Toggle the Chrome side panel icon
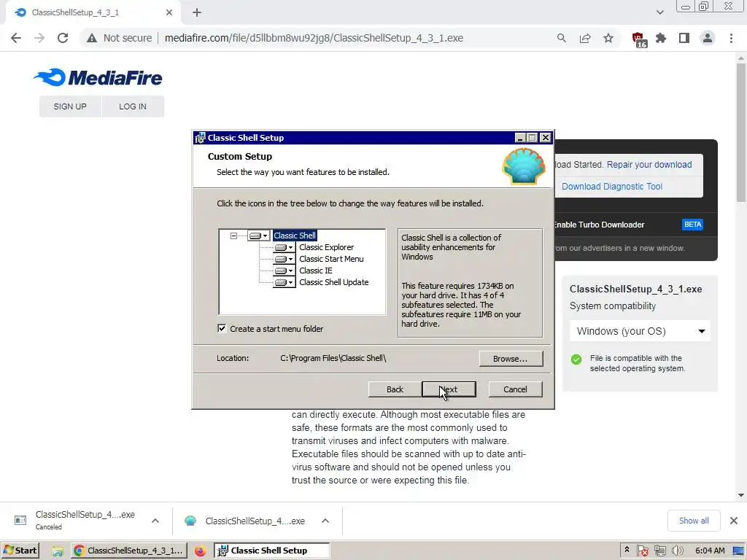The width and height of the screenshot is (747, 560). pyautogui.click(x=684, y=38)
